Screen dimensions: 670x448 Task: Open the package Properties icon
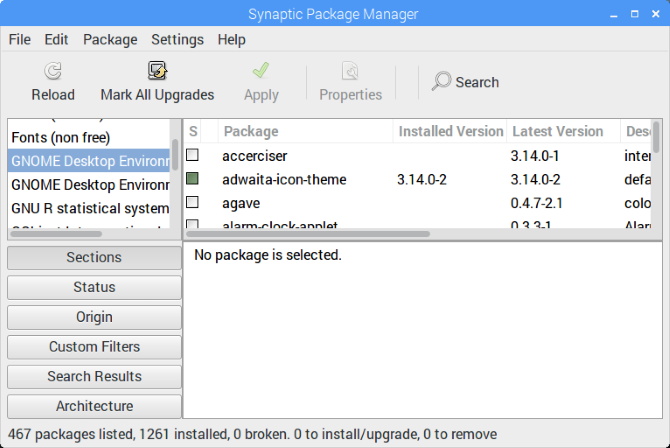click(x=350, y=72)
